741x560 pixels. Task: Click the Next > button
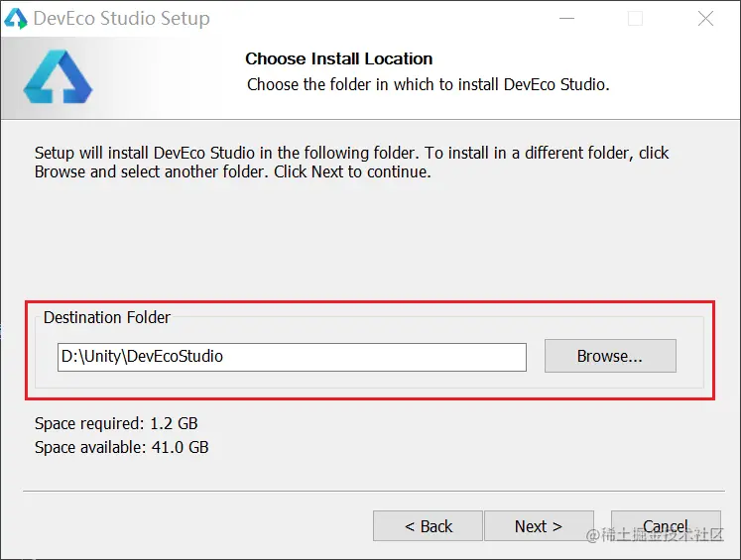coord(539,525)
